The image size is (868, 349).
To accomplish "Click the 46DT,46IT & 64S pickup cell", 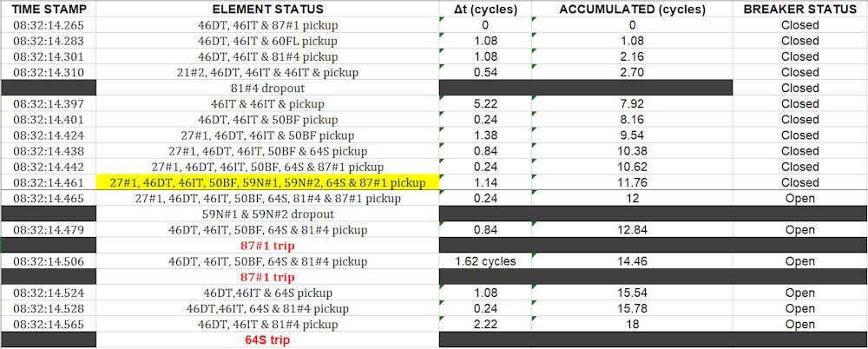I will tap(268, 293).
